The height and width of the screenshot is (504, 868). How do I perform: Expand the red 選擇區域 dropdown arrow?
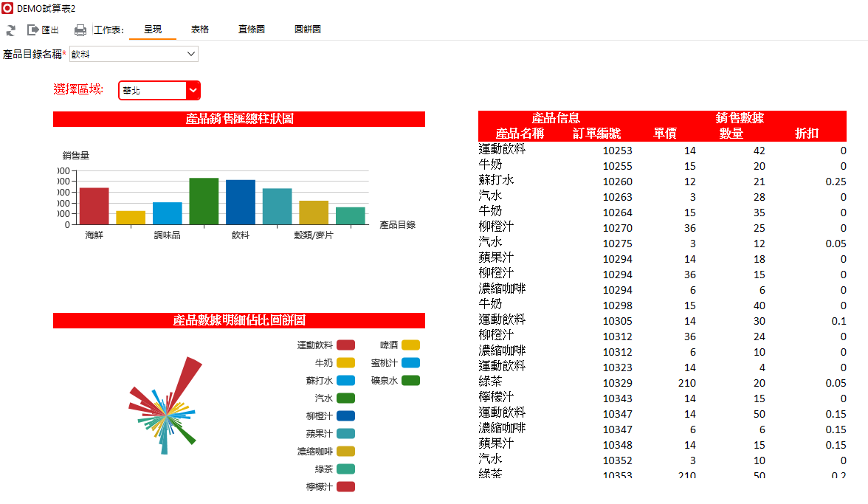tap(193, 90)
